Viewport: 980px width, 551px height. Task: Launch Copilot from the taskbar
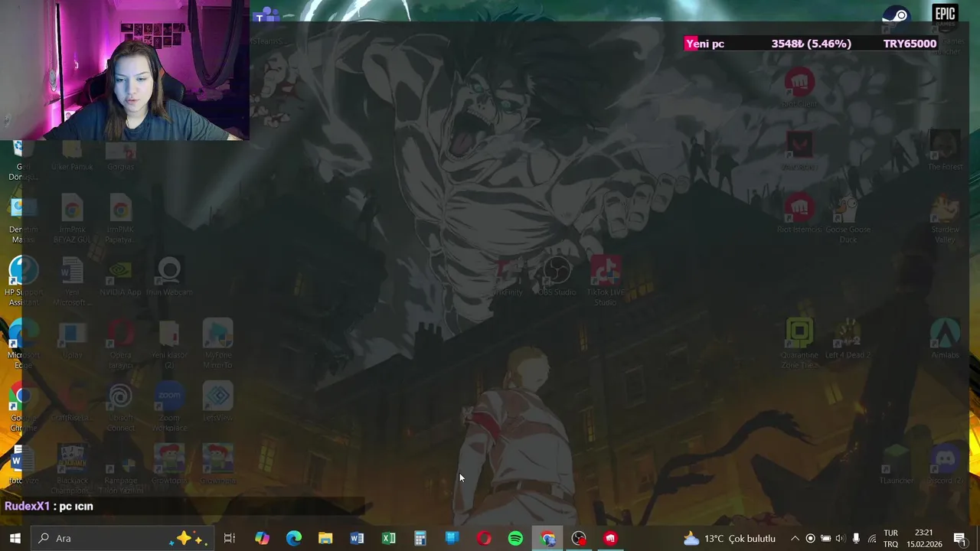coord(262,538)
